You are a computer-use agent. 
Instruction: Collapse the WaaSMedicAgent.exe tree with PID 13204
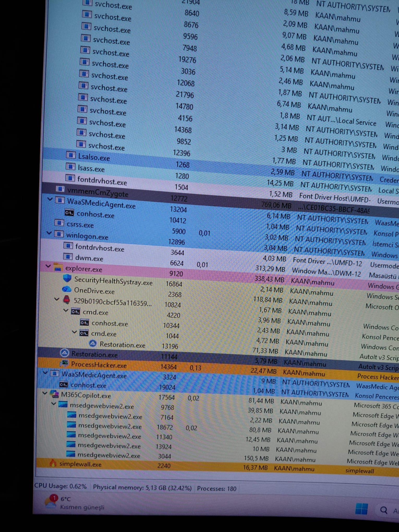click(50, 199)
